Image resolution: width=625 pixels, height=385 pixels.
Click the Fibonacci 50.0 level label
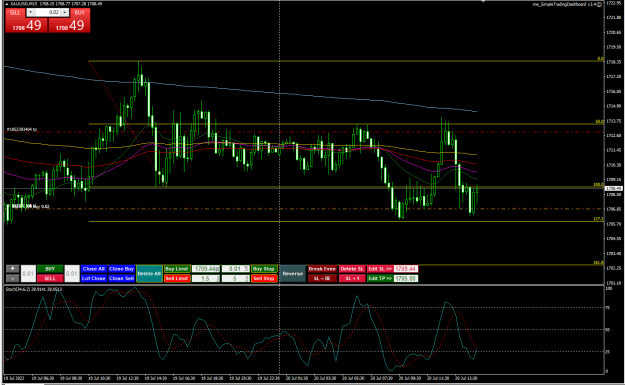coord(599,121)
